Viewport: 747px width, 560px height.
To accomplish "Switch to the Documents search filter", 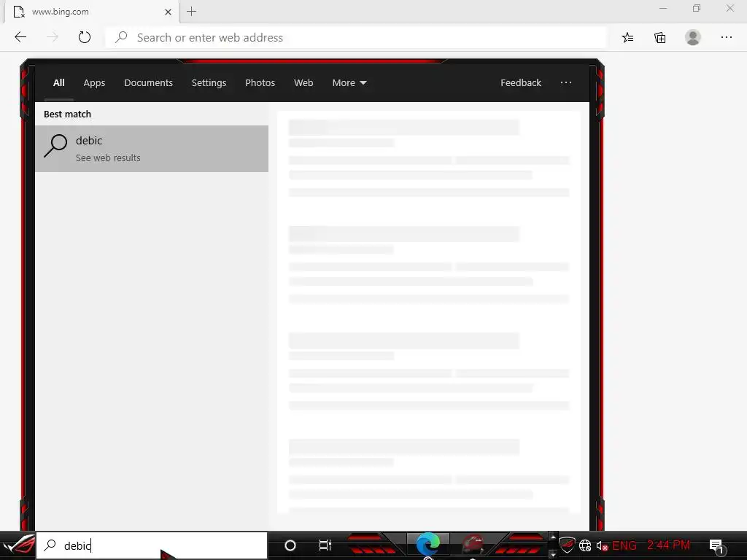I will point(148,83).
